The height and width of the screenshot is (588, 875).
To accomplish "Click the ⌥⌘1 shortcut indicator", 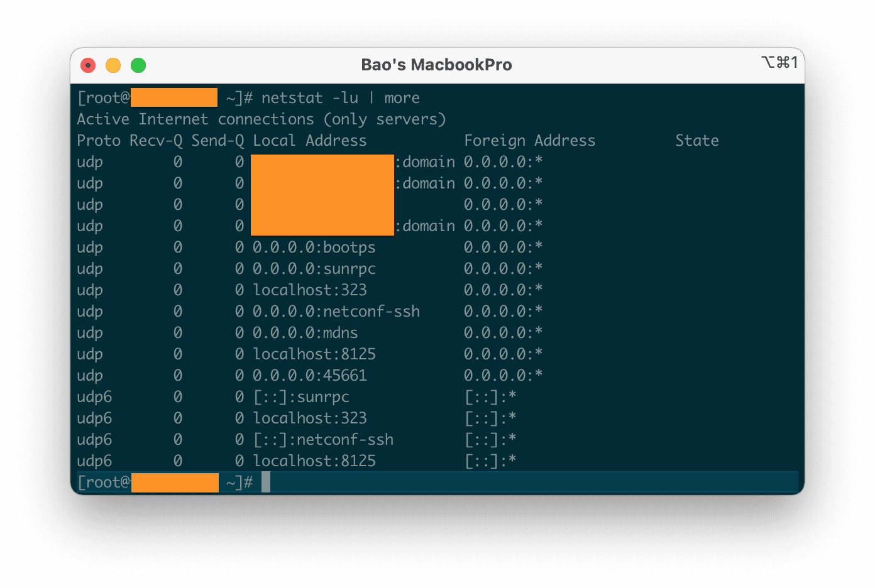I will coord(779,62).
